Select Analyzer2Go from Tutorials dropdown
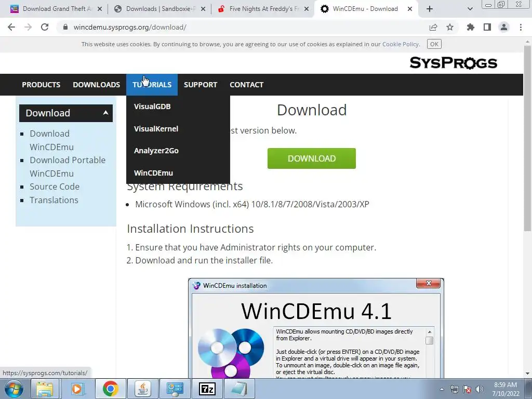 pyautogui.click(x=178, y=151)
